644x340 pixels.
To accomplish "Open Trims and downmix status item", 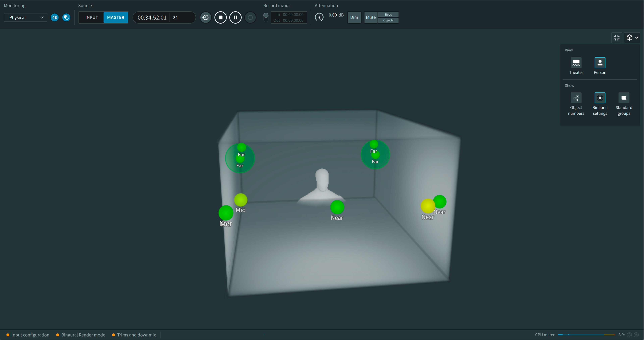I will pos(134,335).
